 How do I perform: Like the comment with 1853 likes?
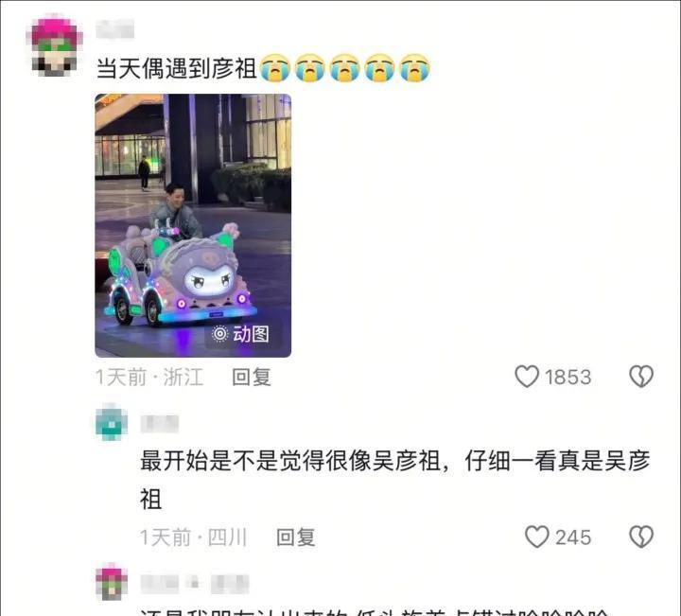point(527,377)
